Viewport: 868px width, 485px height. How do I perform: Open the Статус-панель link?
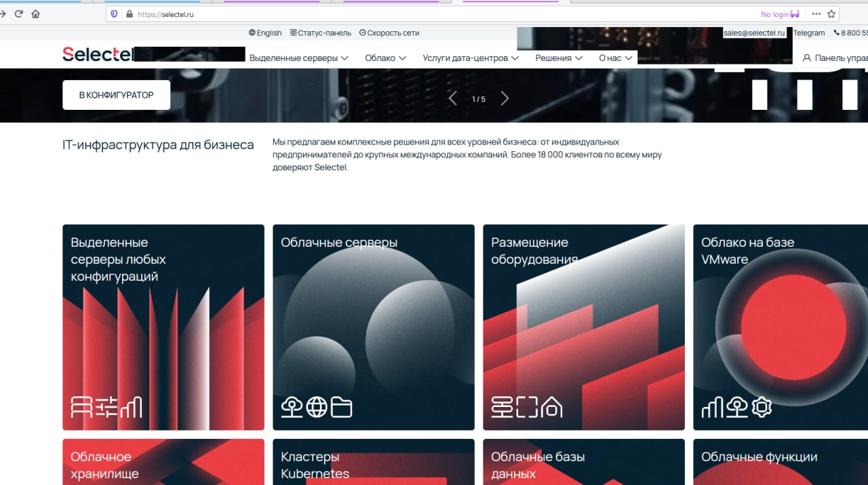320,33
